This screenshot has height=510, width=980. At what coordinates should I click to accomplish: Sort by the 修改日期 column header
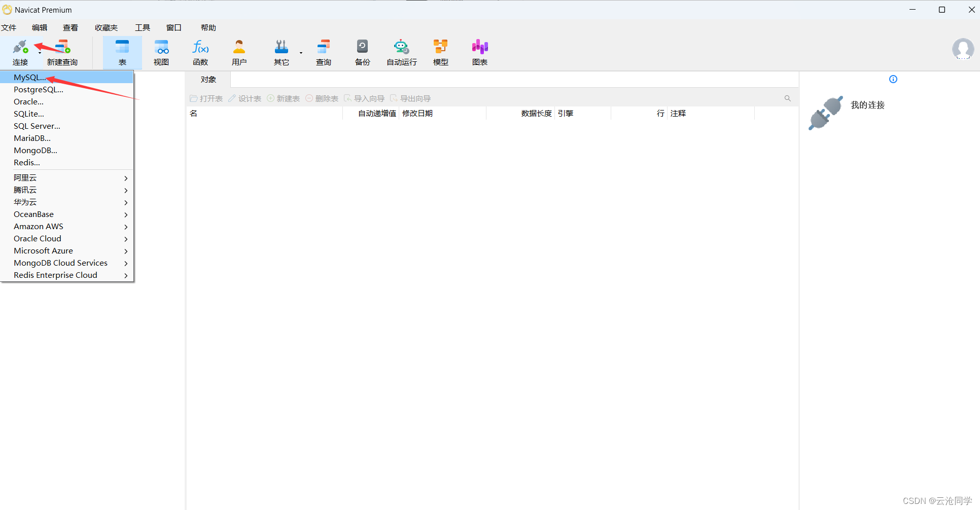(x=443, y=114)
